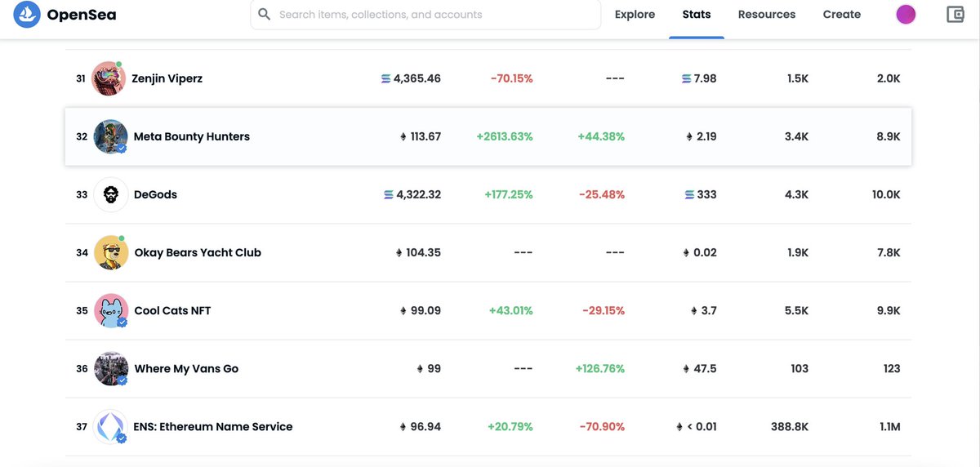The image size is (980, 467).
Task: Click Ethereum icon beside 96.94 volume
Action: coord(403,427)
